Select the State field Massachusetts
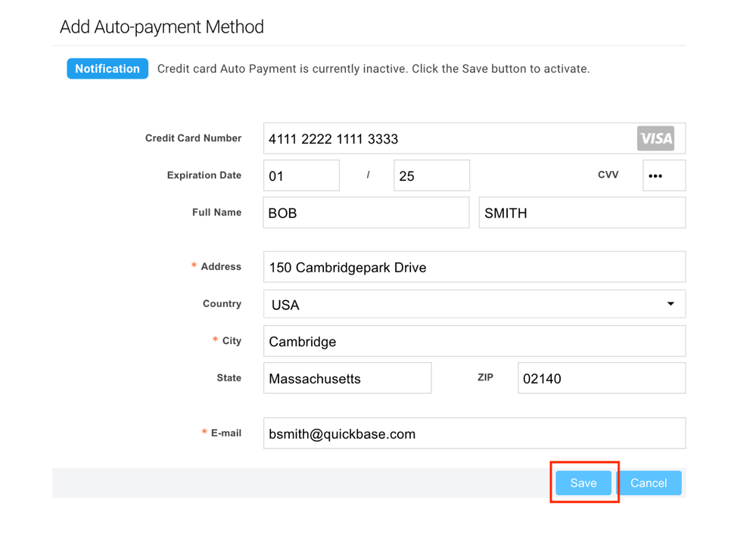The image size is (756, 549). (x=347, y=378)
